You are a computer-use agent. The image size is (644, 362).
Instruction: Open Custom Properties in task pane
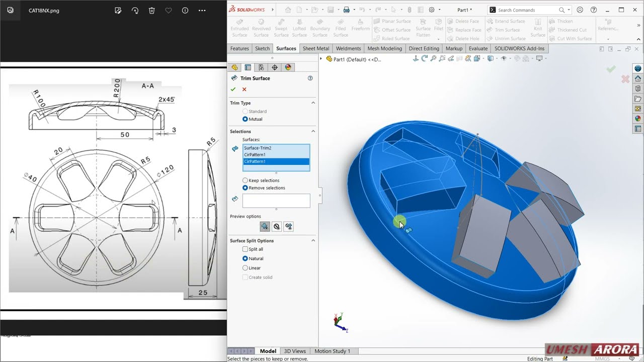click(x=638, y=129)
